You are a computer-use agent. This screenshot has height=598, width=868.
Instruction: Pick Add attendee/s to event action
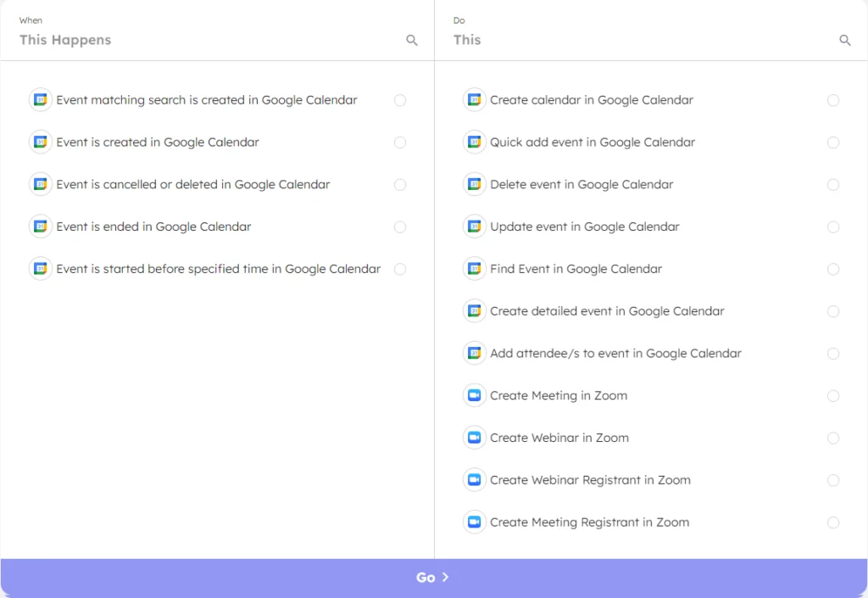(x=615, y=354)
